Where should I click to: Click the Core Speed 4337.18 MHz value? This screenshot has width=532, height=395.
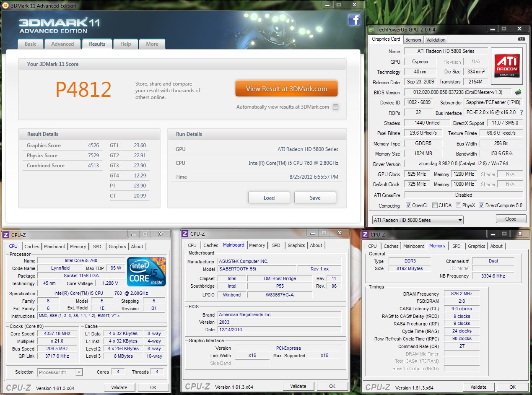57,334
